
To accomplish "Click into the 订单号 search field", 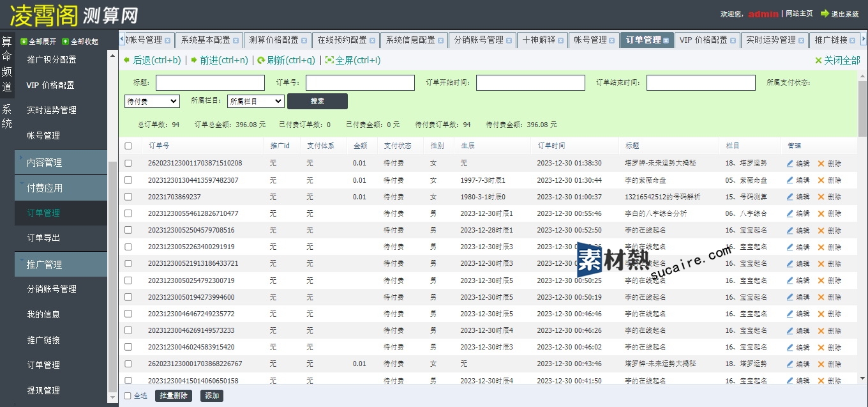I will click(360, 82).
